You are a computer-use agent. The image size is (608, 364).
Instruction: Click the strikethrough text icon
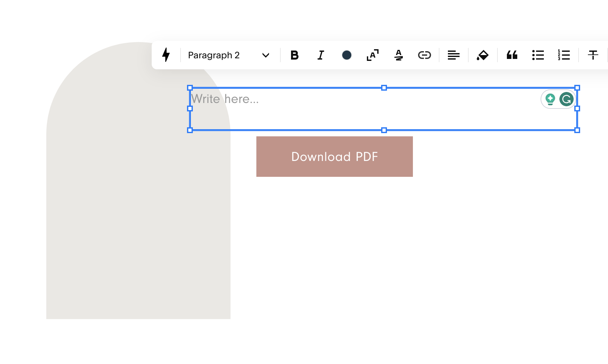click(x=593, y=55)
